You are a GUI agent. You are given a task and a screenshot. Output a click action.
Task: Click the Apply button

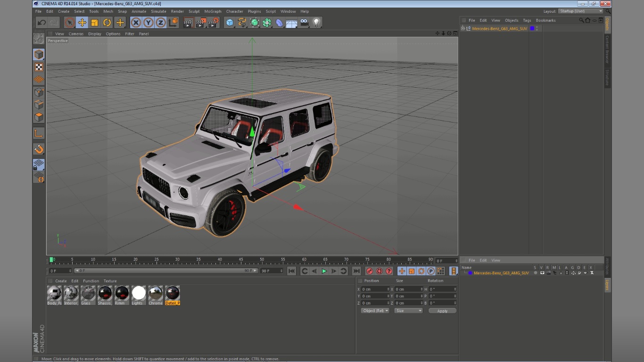click(x=442, y=311)
